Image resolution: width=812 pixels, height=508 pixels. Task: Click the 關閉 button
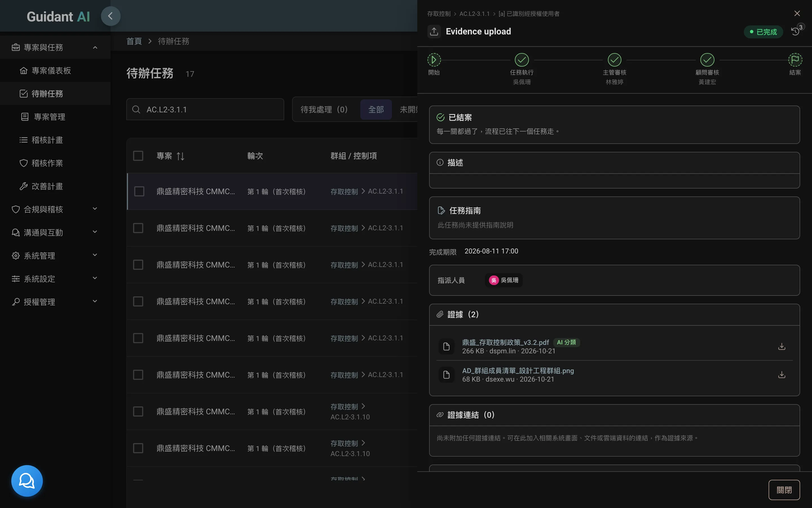click(x=784, y=490)
